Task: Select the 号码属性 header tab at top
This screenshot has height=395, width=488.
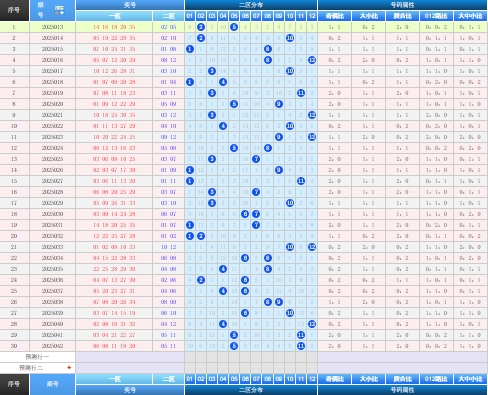Action: click(402, 5)
